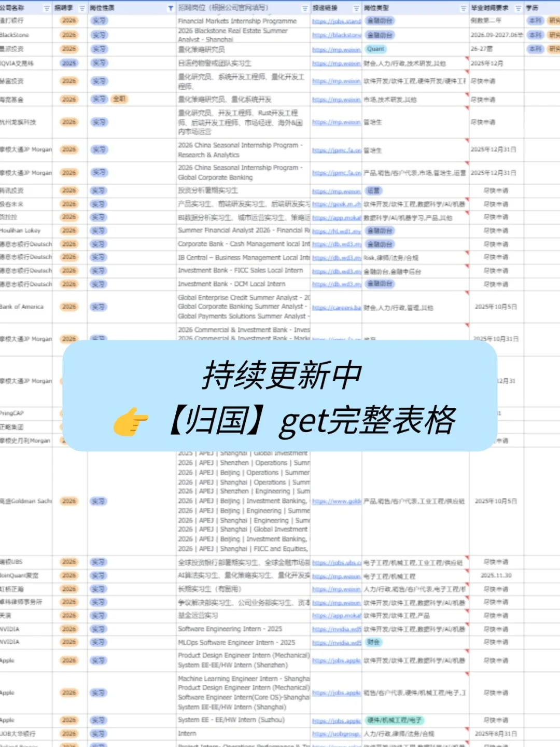Select the 'Bank of America' company cell
The image size is (560, 747).
coord(26,307)
